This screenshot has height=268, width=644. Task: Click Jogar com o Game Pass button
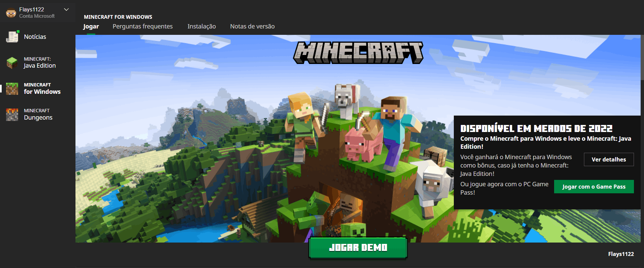594,187
